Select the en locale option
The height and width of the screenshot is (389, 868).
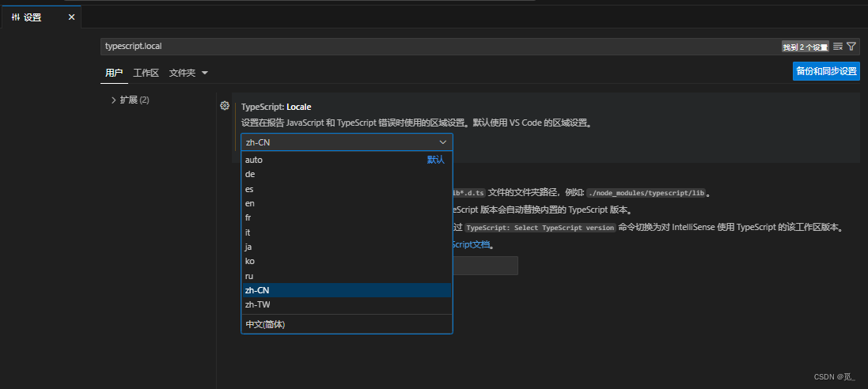point(347,203)
